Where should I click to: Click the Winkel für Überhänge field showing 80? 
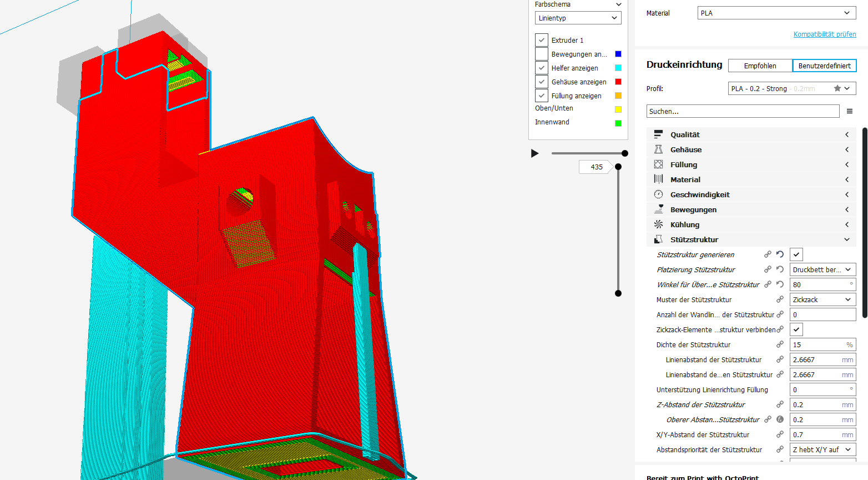[x=822, y=284]
